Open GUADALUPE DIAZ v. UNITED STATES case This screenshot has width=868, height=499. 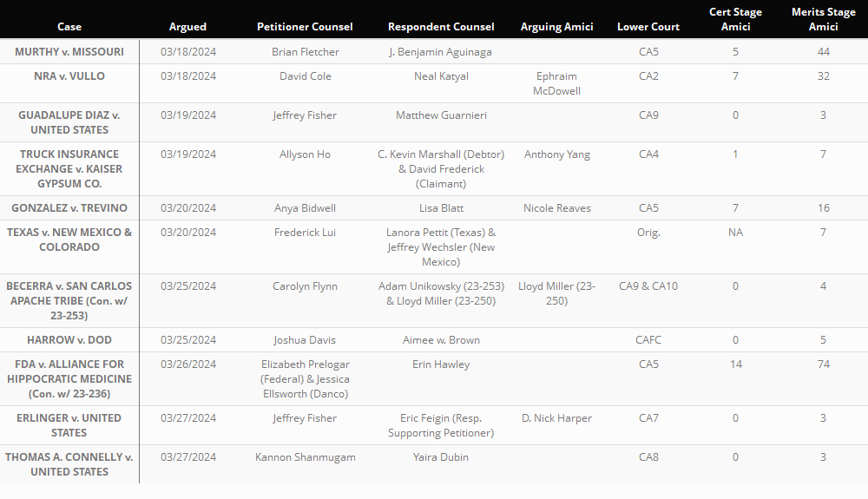point(69,122)
